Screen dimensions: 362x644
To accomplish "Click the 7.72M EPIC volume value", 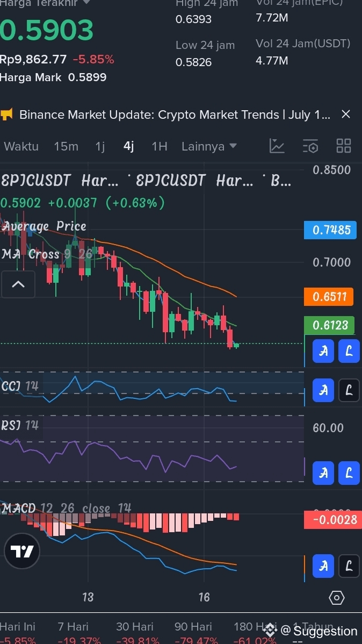I will click(x=272, y=18).
